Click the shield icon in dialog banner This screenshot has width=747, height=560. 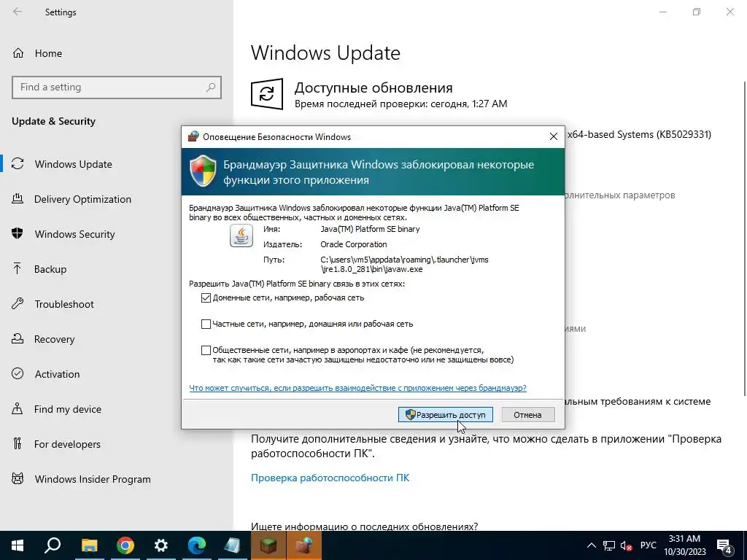coord(203,171)
